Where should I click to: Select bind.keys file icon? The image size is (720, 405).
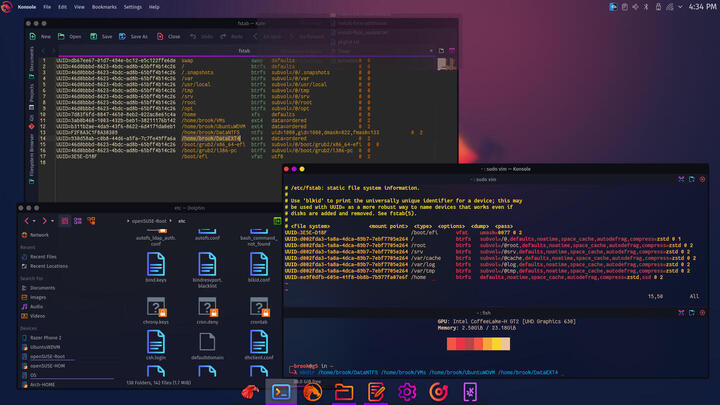click(x=156, y=264)
